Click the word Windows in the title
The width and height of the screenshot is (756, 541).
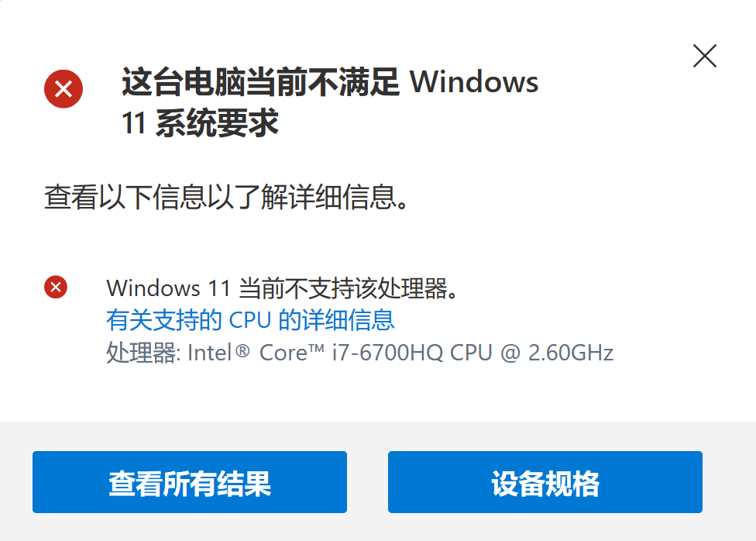474,81
